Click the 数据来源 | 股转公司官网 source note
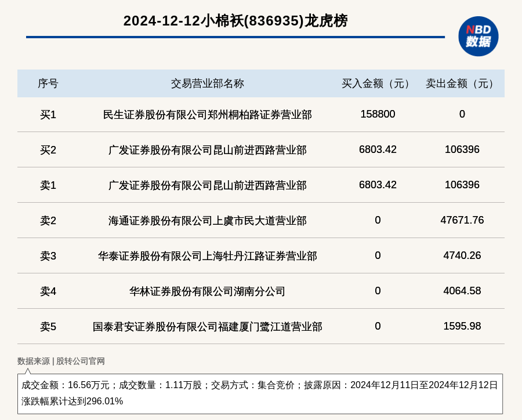Viewport: 522px width, 420px height. pyautogui.click(x=61, y=361)
